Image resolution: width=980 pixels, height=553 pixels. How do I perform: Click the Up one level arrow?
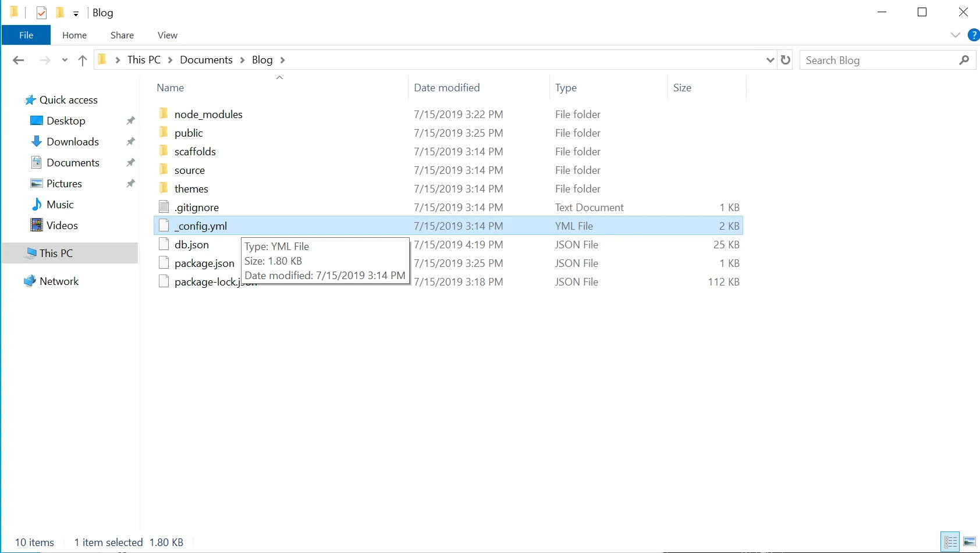83,60
